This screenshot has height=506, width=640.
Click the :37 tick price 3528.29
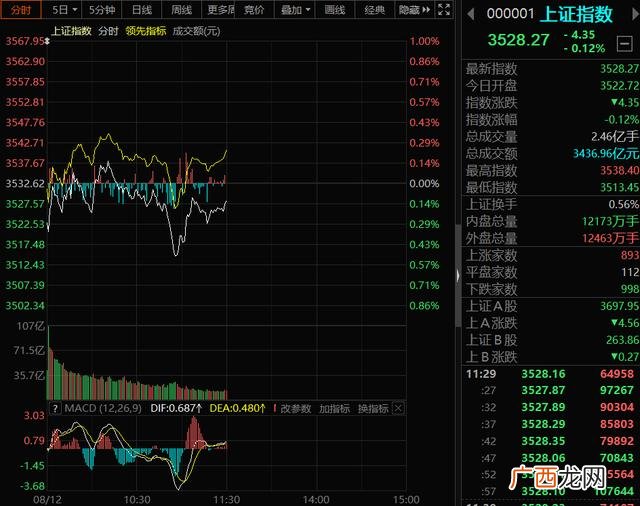[x=544, y=424]
